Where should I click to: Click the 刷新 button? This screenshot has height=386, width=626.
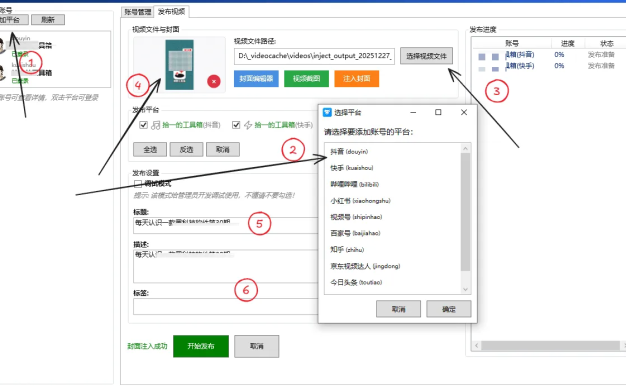(x=48, y=20)
